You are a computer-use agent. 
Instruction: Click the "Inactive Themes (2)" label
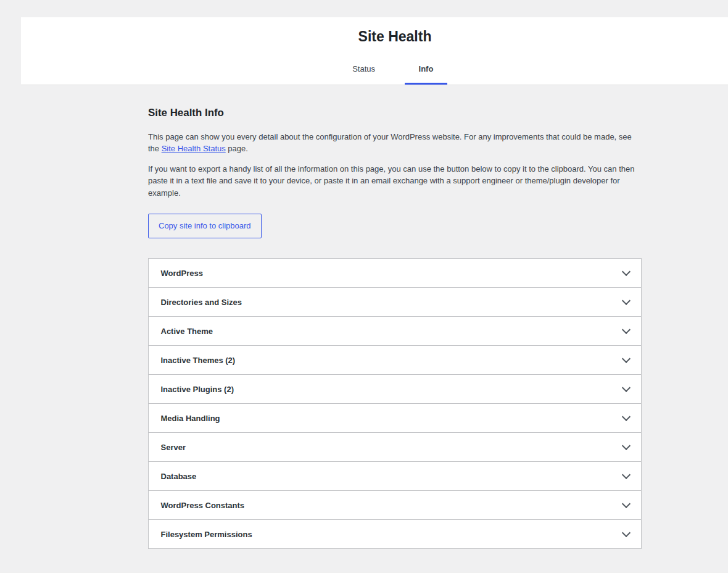click(198, 361)
